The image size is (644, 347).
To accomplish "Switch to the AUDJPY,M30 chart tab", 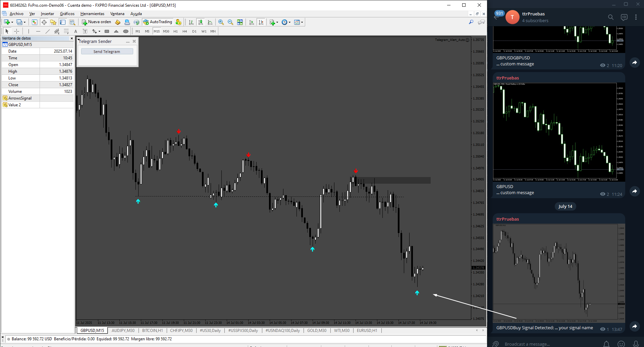I will click(123, 331).
